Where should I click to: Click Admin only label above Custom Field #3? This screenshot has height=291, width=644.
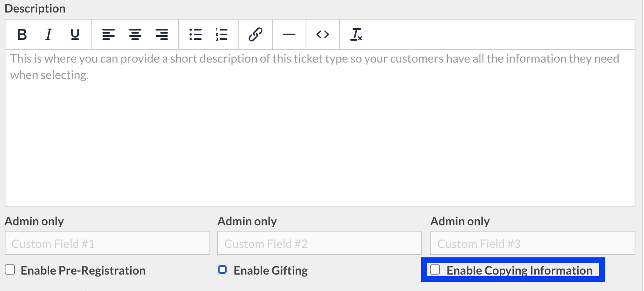[x=460, y=221]
